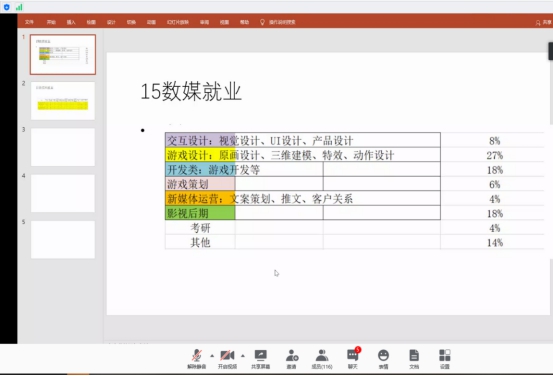This screenshot has width=553, height=376.
Task: Open the invite (邀请) participants icon
Action: [292, 359]
